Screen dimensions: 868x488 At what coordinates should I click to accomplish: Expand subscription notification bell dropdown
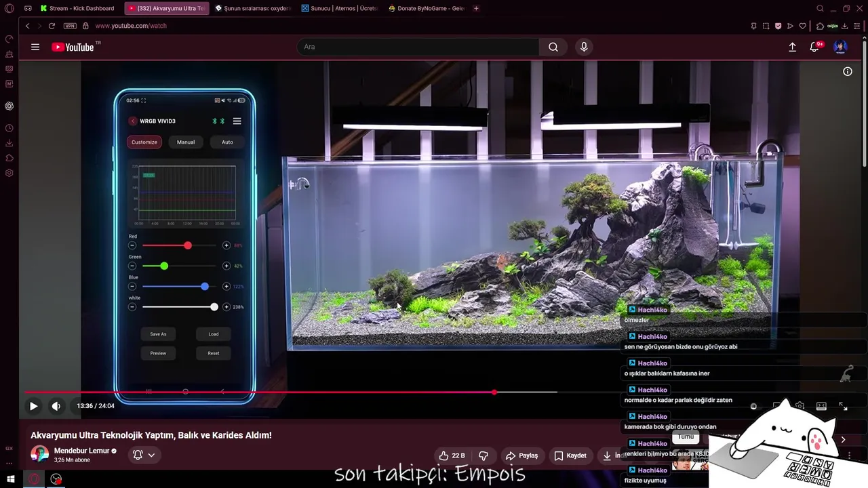click(144, 455)
